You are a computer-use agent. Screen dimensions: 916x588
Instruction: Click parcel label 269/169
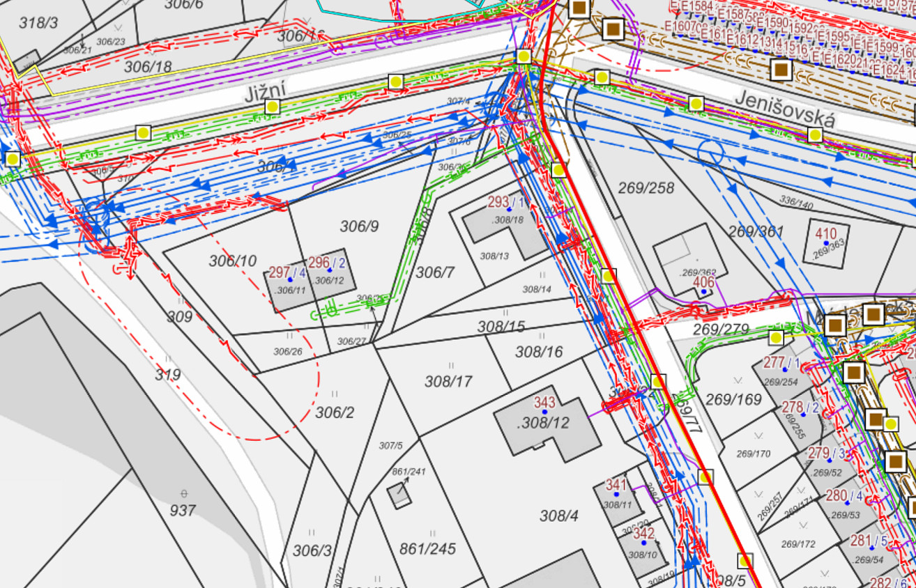click(x=734, y=400)
